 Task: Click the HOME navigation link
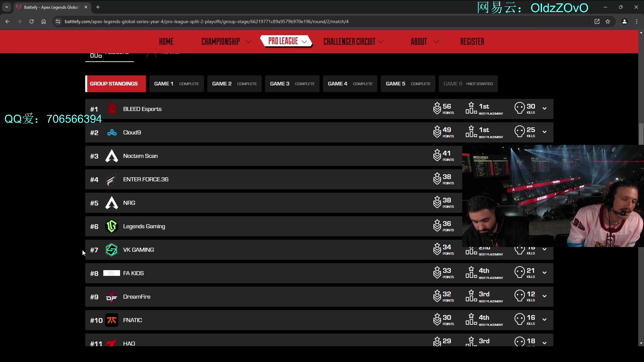click(x=166, y=41)
